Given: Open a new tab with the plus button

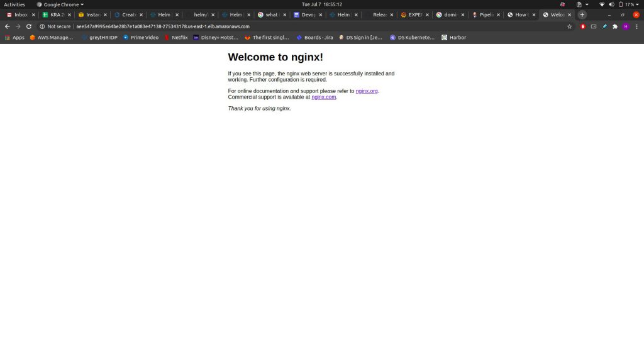Looking at the screenshot, I should [x=582, y=14].
